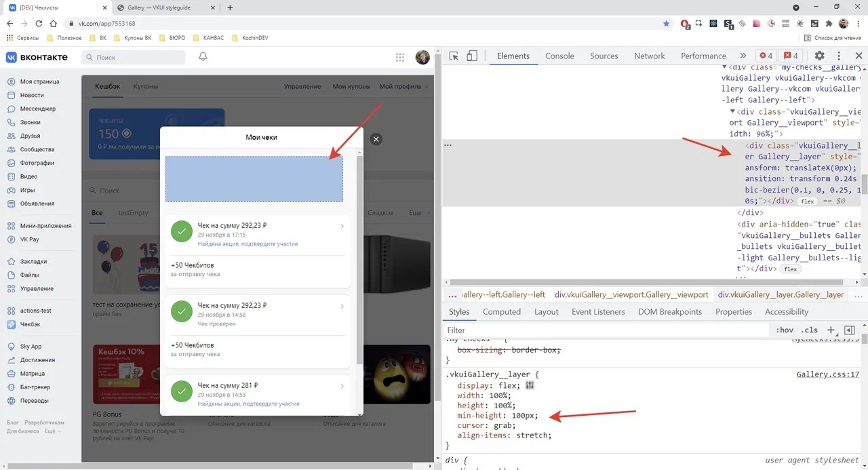Show more DevTools tabs via double chevron
This screenshot has width=868, height=470.
click(x=743, y=56)
